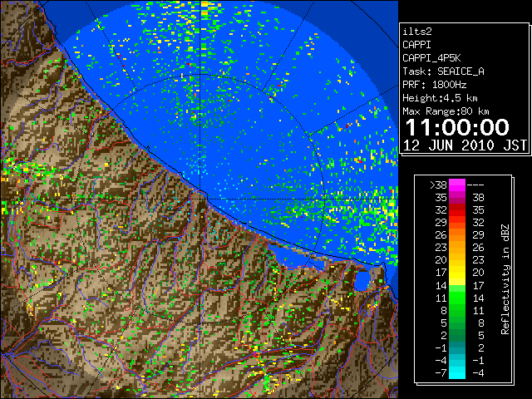Screen dimensions: 532x399
Task: Click the 'Height:4.5 km' line
Action: (x=440, y=98)
